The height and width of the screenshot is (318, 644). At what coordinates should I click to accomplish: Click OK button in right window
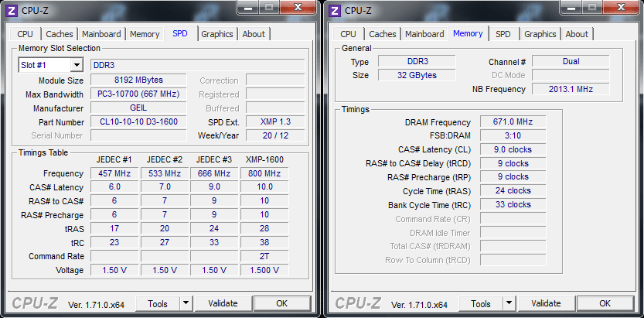coord(605,303)
